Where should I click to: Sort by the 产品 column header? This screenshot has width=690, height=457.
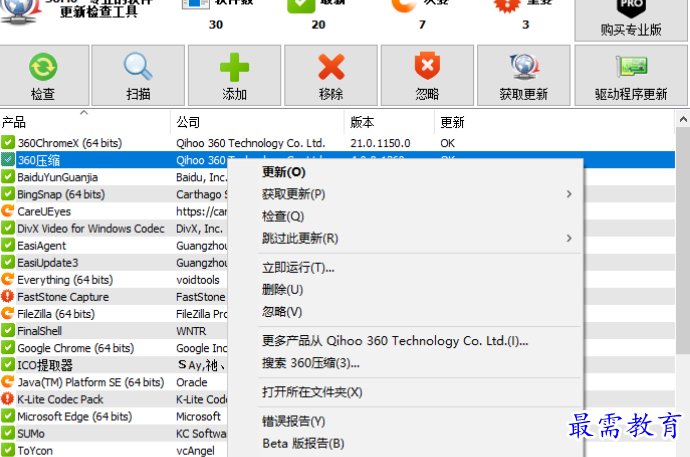click(85, 122)
